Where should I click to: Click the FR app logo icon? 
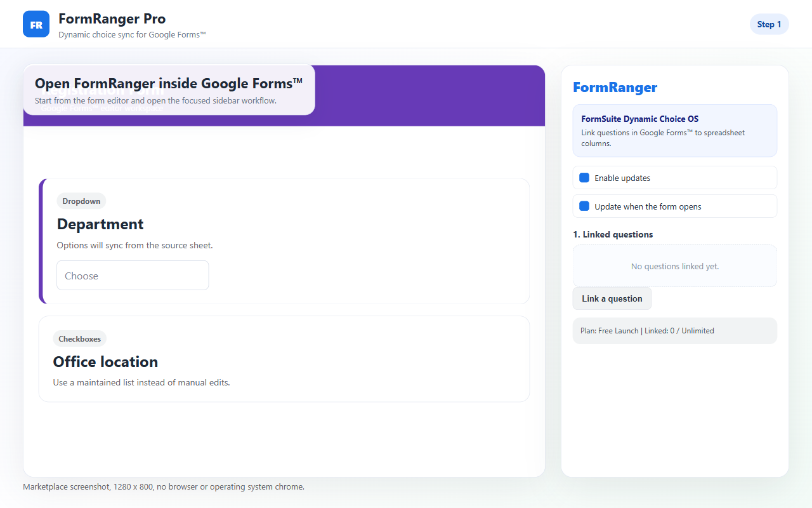[x=36, y=24]
